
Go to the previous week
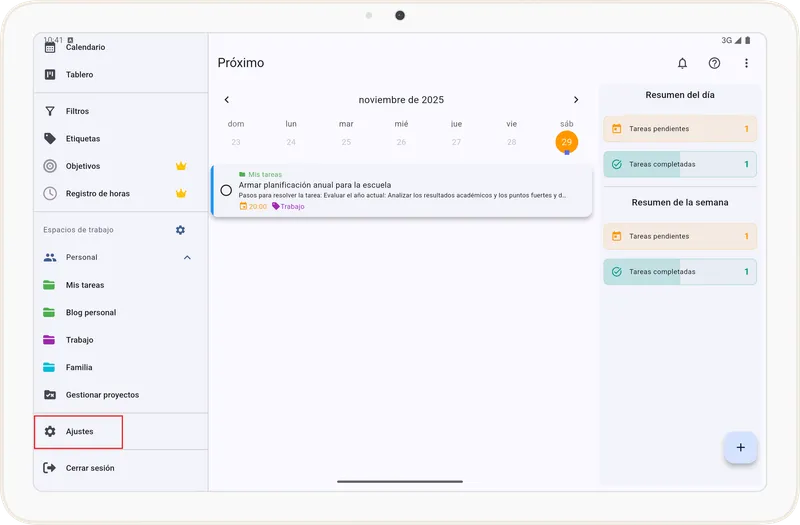(227, 100)
